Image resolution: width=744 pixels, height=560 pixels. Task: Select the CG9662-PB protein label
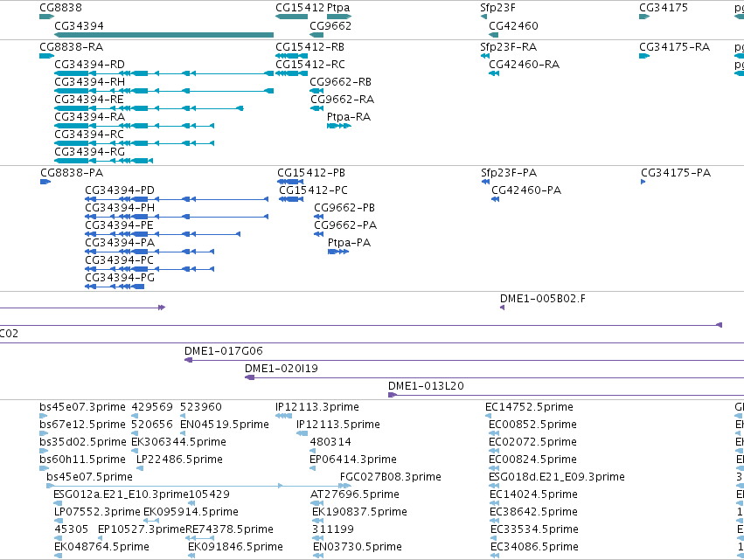click(x=344, y=208)
